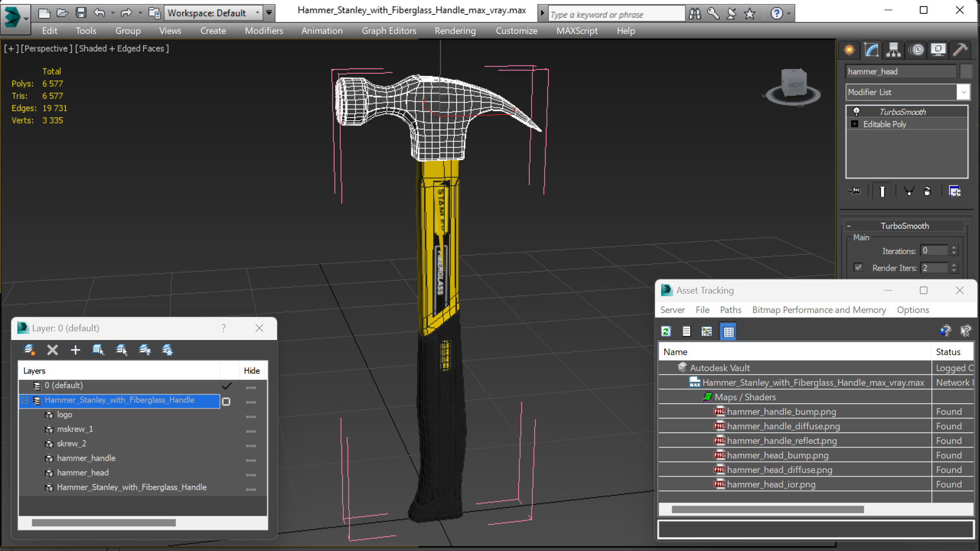Click the Iterations spinner arrows

click(954, 250)
